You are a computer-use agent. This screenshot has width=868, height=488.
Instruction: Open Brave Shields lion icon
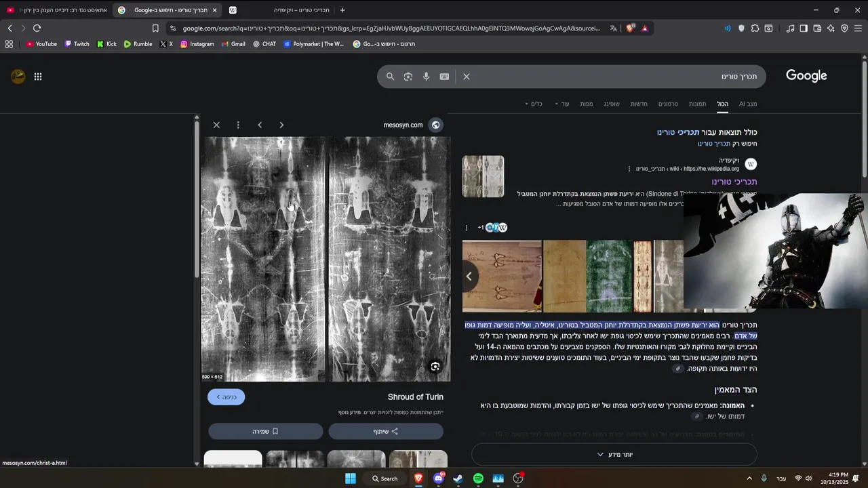[630, 28]
